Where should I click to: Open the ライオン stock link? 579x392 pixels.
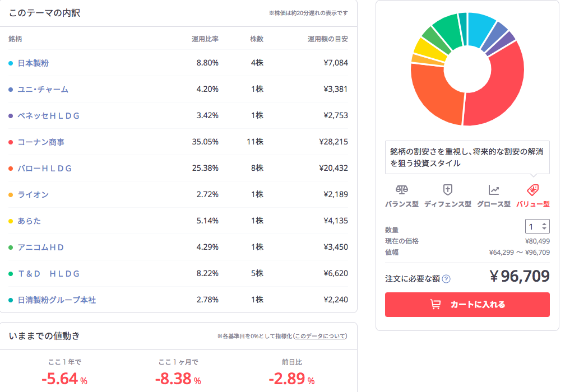pos(33,195)
